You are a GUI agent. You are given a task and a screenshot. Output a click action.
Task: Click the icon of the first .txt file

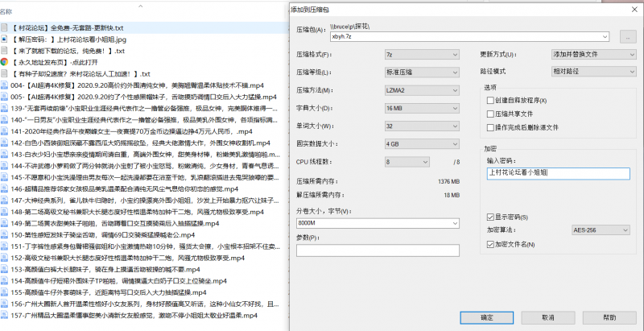point(4,27)
